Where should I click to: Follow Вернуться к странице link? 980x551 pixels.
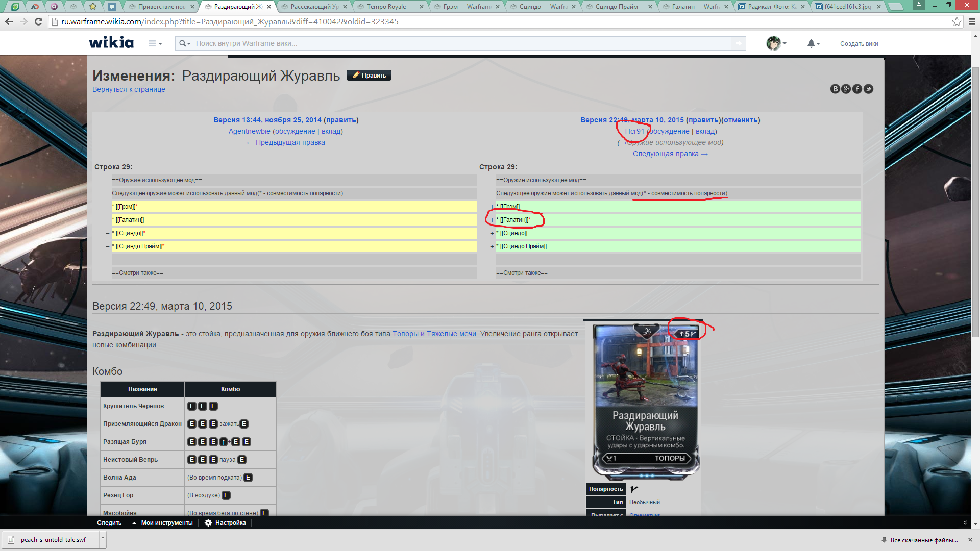click(x=129, y=89)
